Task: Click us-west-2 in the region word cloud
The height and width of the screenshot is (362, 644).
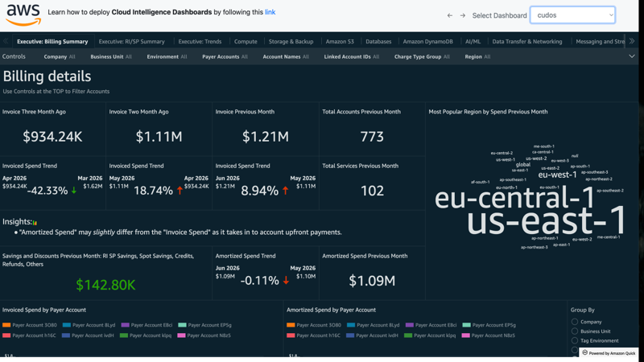Action: click(536, 158)
